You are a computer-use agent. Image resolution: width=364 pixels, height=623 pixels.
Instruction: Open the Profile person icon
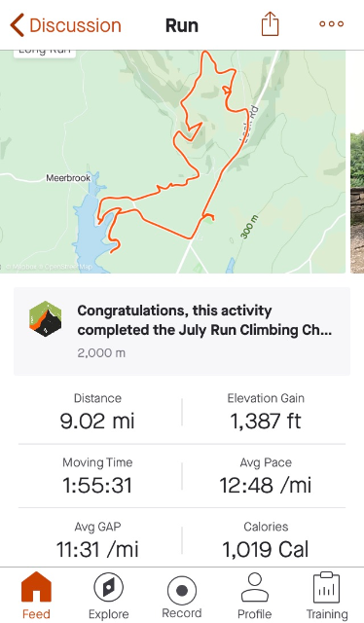pos(255,587)
